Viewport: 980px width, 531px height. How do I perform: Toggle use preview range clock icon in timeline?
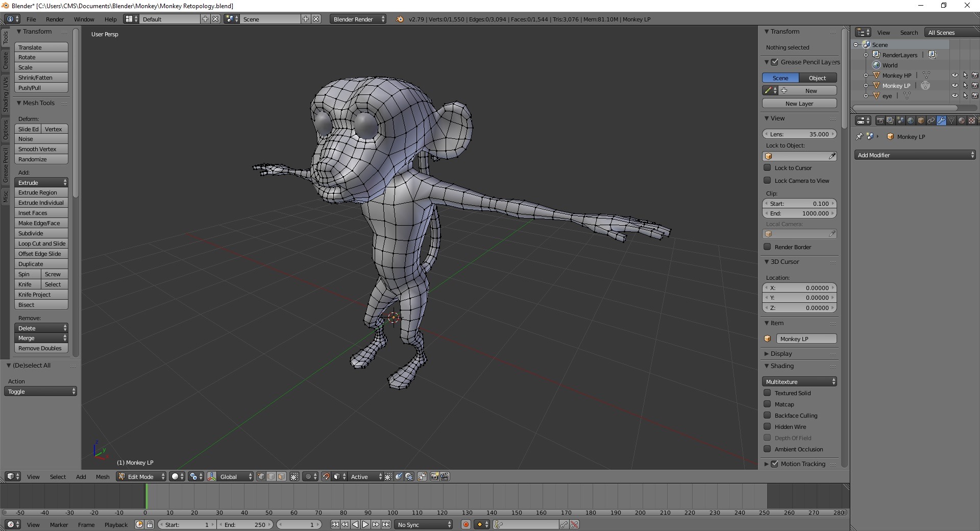(139, 524)
